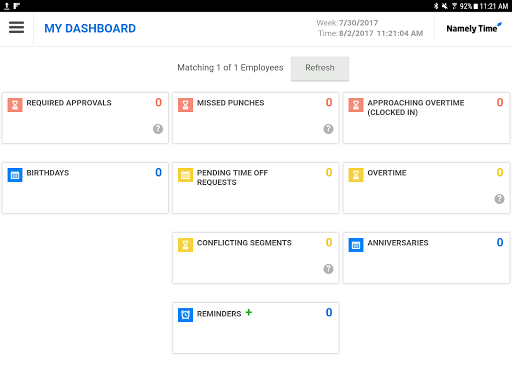Viewport: 512px width, 384px height.
Task: Click Pending Time Off Requests calendar icon
Action: click(185, 175)
